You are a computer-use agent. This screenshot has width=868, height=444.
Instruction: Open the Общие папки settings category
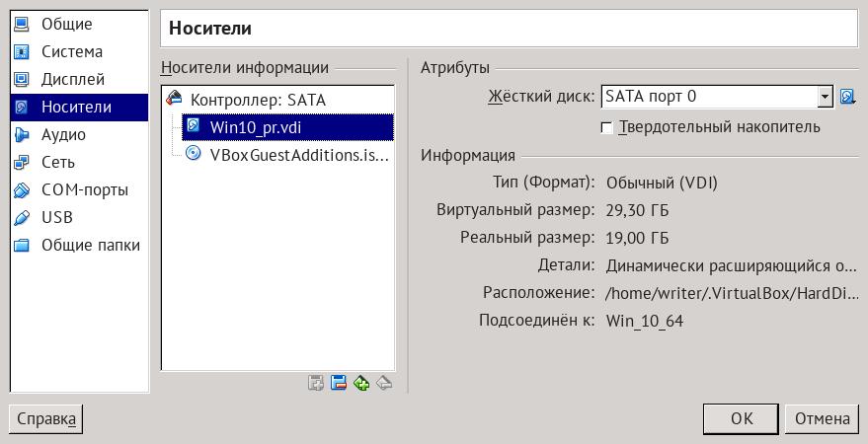point(79,246)
